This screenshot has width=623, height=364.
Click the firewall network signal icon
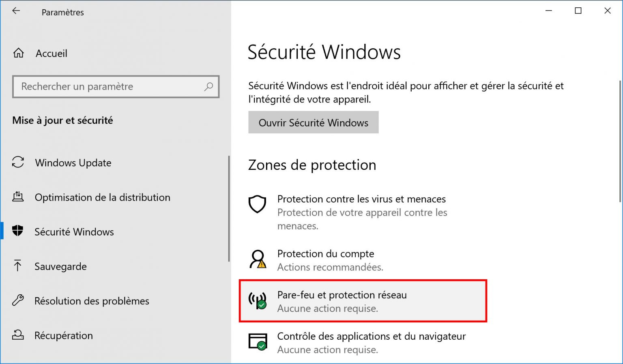point(257,301)
